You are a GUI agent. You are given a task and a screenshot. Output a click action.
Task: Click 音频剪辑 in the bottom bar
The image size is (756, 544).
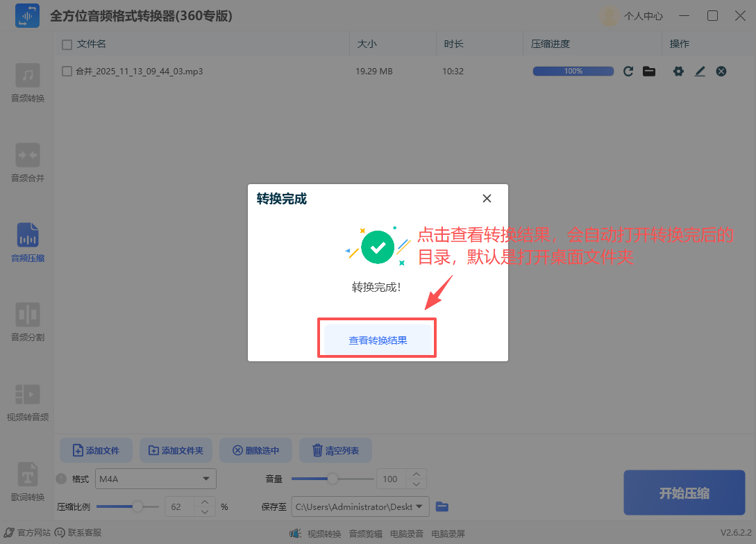pos(366,534)
